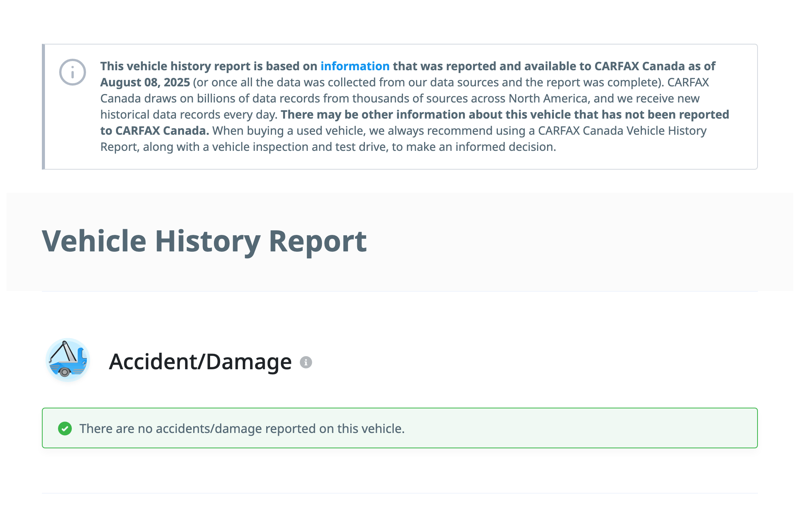Click empty area inside the green status banner
Viewport: 799px width, 532px height.
pos(576,428)
